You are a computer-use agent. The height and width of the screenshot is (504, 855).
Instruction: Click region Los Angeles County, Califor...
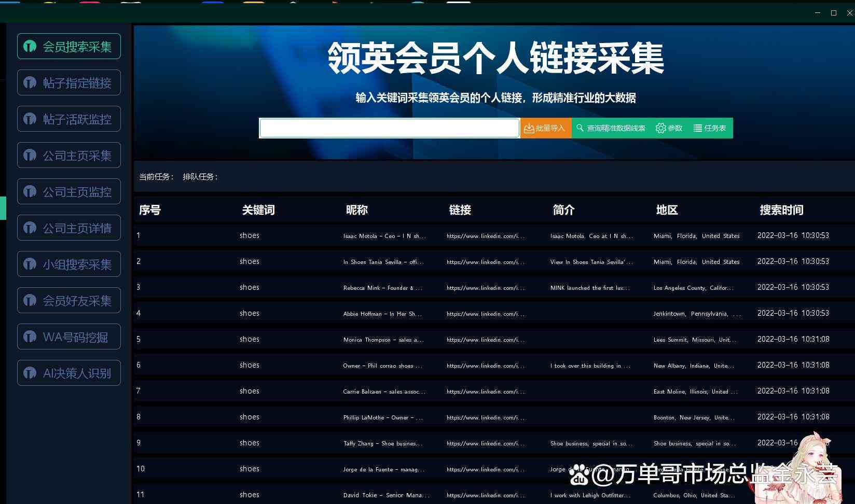694,288
